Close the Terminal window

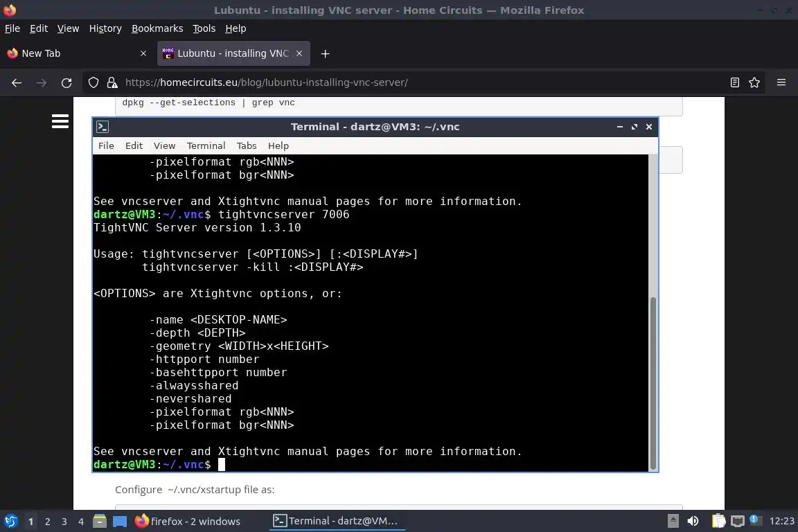click(649, 127)
